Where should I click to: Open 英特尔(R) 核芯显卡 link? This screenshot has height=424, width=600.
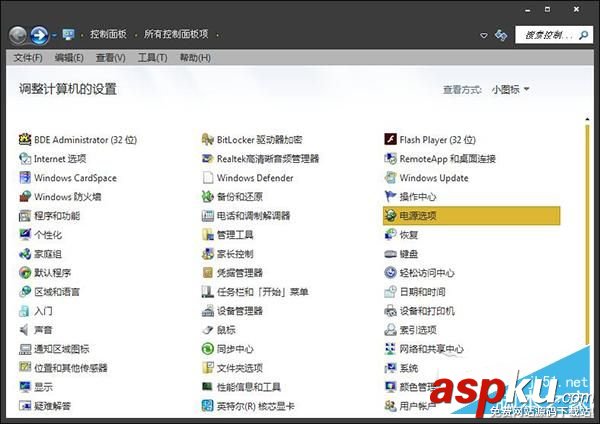coord(256,406)
